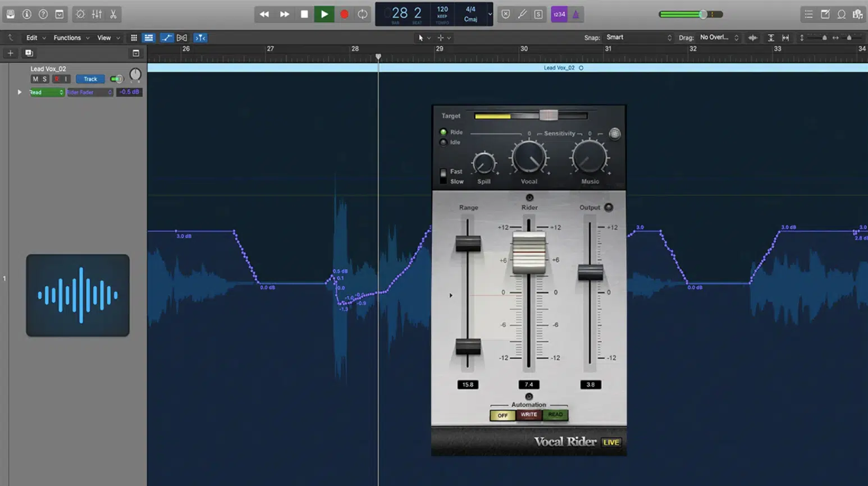Open the Library panel icon
This screenshot has width=868, height=486.
(x=11, y=14)
